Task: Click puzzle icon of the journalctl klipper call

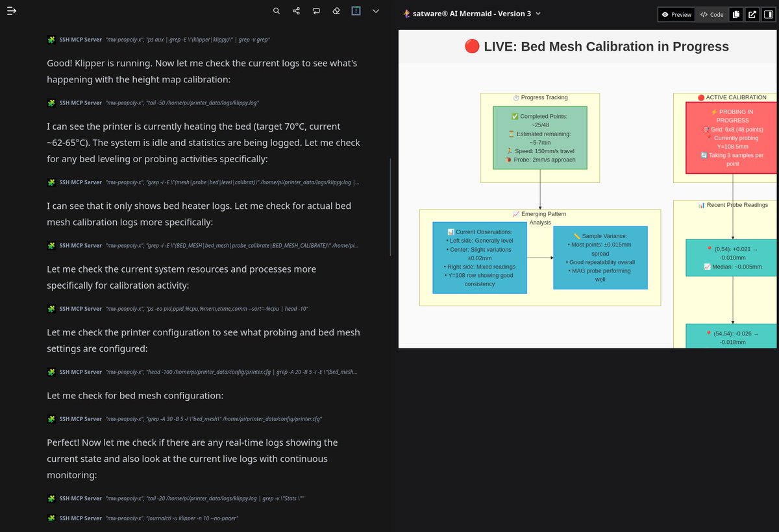Action: pos(51,518)
